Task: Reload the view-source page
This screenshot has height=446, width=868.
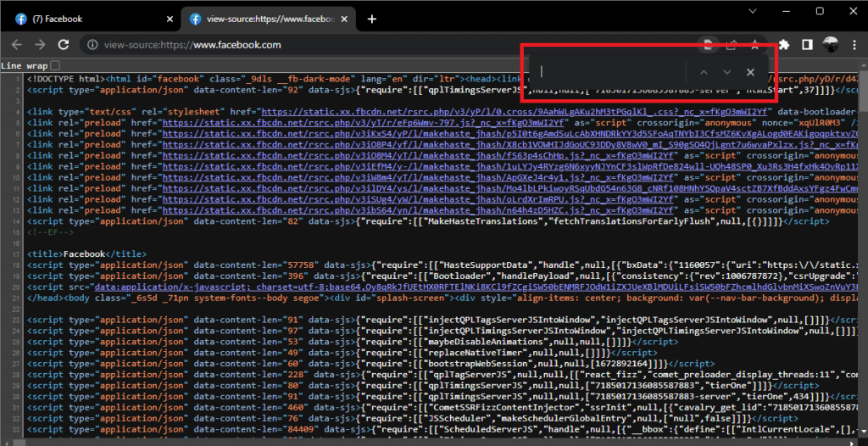Action: [64, 45]
